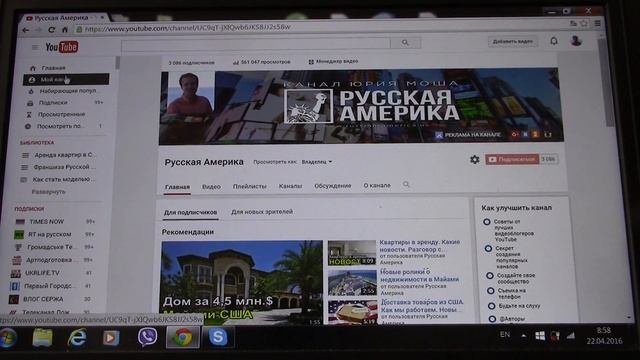This screenshot has width=640, height=360.
Task: Bookmark this page with the star
Action: coord(584,23)
